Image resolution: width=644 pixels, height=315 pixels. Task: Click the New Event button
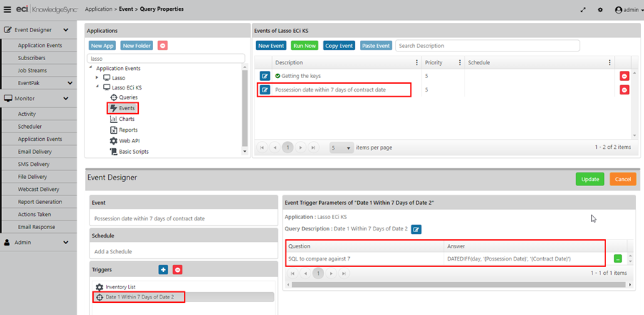271,46
